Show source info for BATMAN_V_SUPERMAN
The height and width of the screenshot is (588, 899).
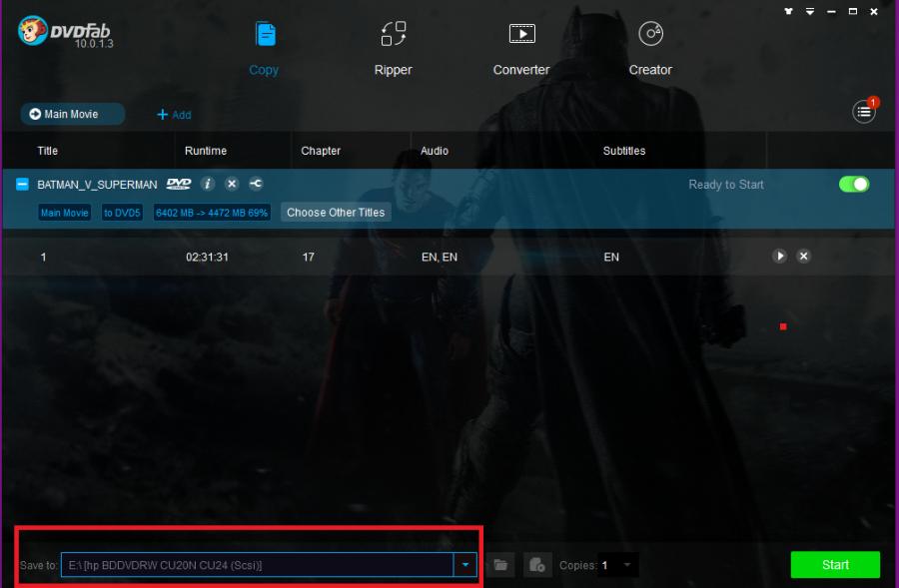(208, 184)
